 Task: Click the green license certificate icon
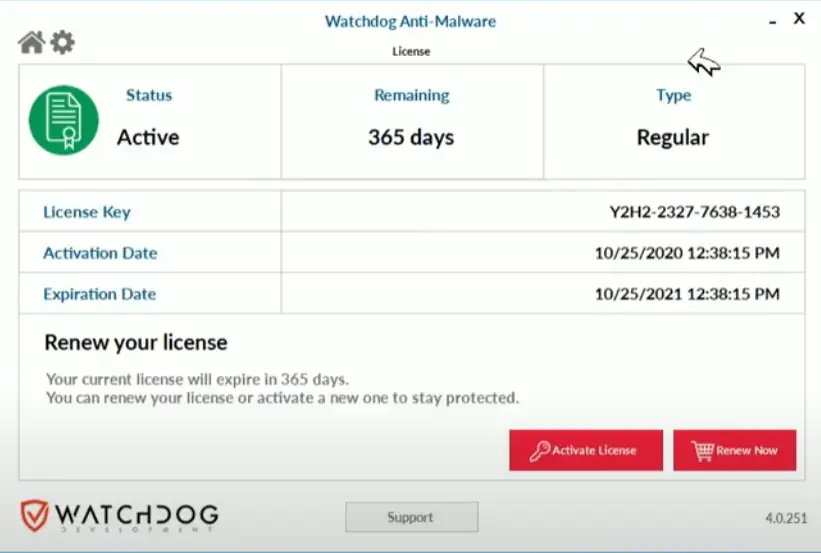click(x=64, y=120)
